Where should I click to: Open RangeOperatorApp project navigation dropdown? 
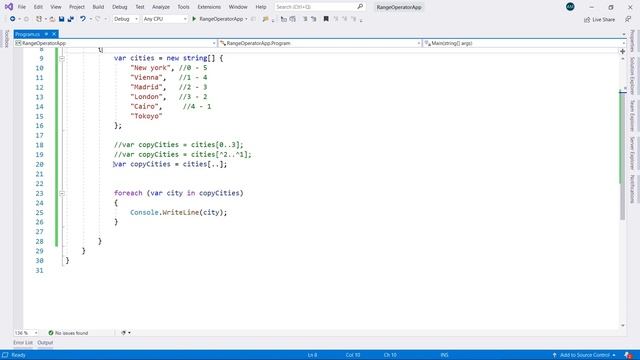coord(115,43)
